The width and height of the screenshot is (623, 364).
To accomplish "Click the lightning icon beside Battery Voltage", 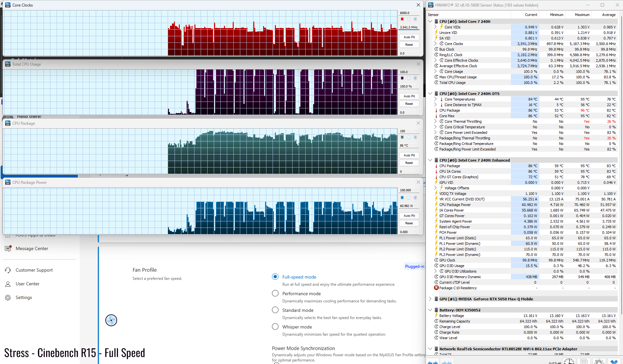I will pyautogui.click(x=436, y=316).
